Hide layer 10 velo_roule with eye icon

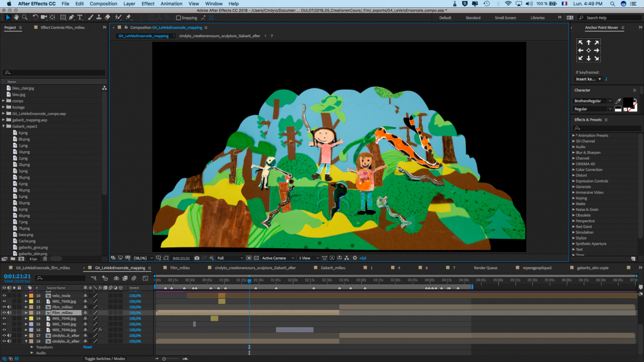(x=4, y=296)
